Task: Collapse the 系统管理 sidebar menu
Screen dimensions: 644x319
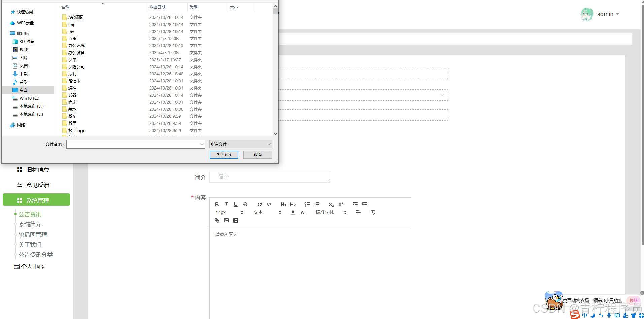Action: coord(36,200)
